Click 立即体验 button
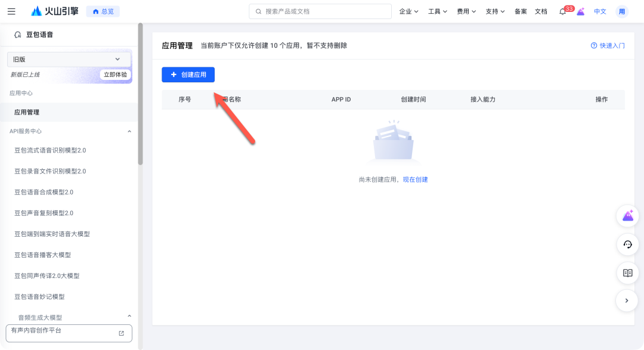644x350 pixels. click(116, 75)
